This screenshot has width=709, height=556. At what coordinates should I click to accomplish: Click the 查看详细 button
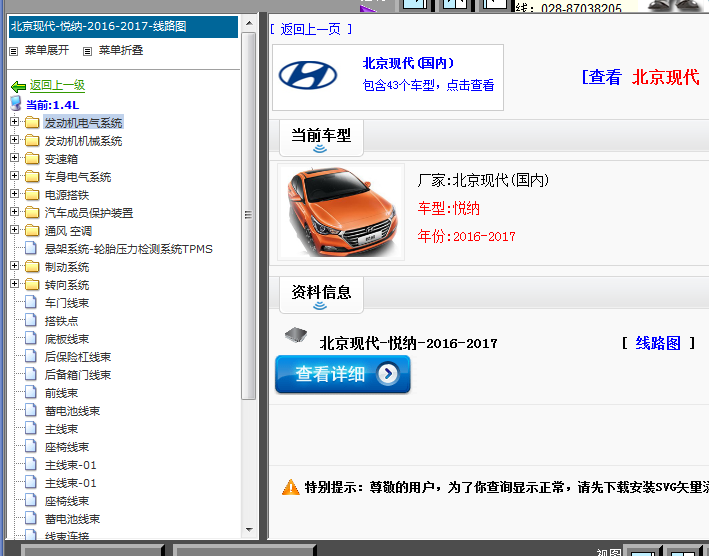click(343, 374)
